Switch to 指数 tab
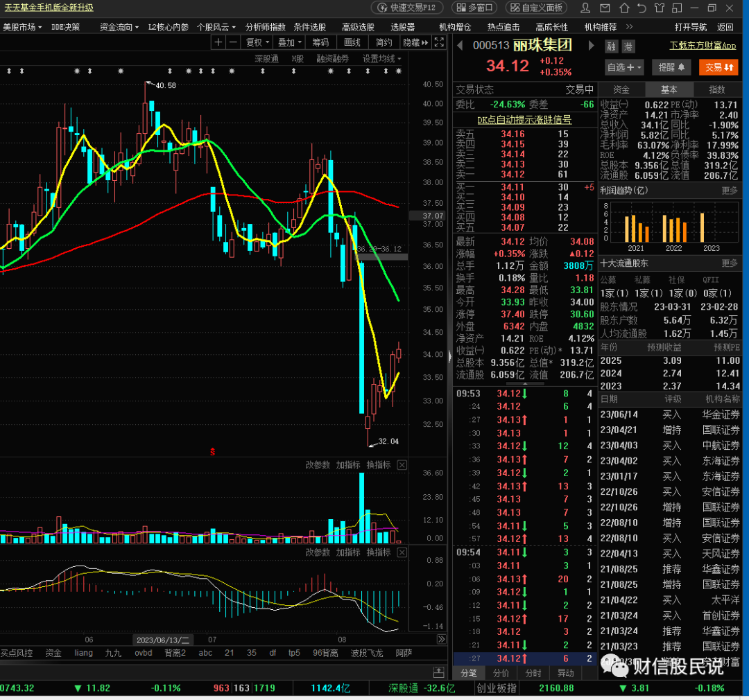749x700 pixels. tap(716, 89)
